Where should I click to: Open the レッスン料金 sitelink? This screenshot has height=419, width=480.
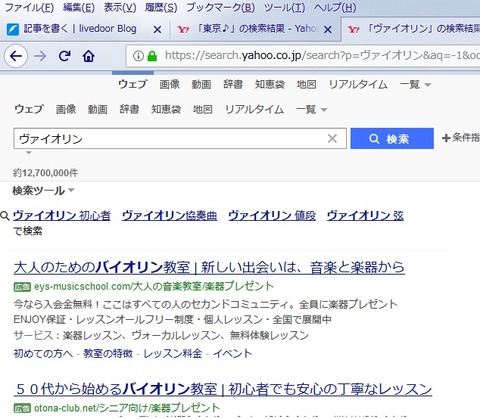(x=173, y=353)
